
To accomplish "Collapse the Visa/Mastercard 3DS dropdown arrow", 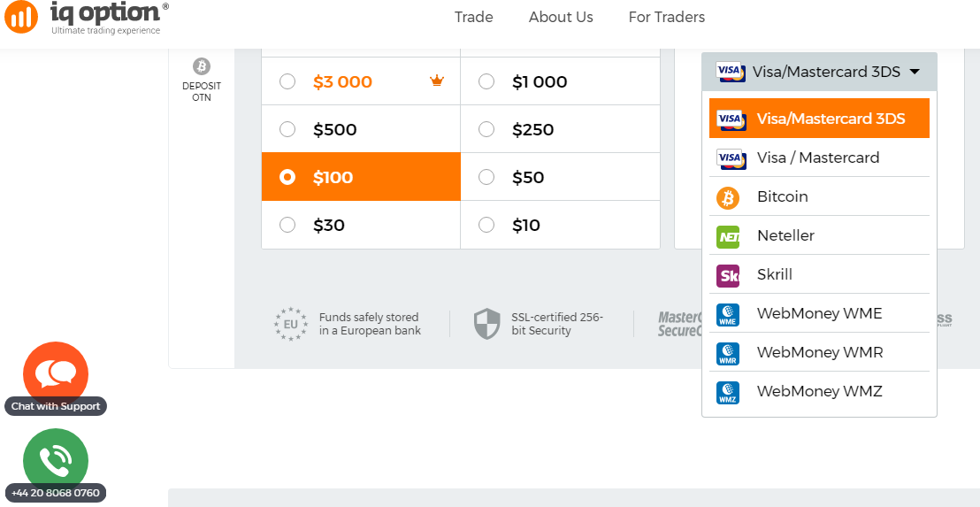I will [x=915, y=72].
